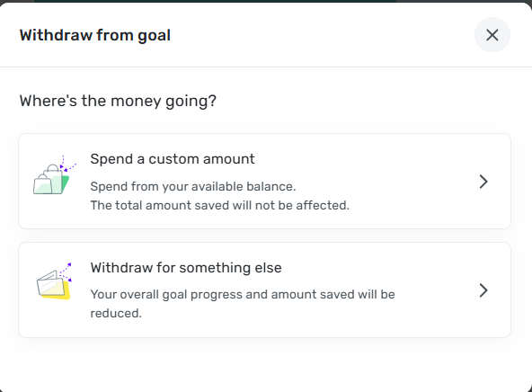Click the 'Withdraw from goal' dialog title

point(95,35)
